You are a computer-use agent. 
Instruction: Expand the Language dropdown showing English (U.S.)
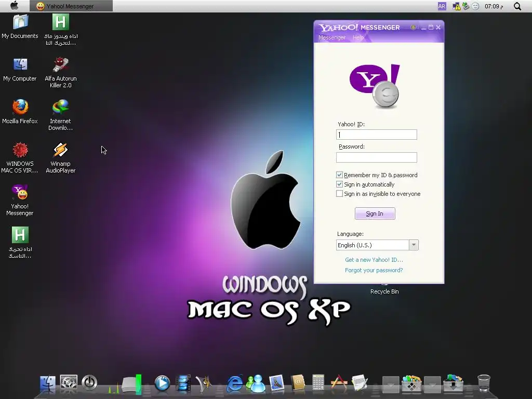[x=414, y=245]
